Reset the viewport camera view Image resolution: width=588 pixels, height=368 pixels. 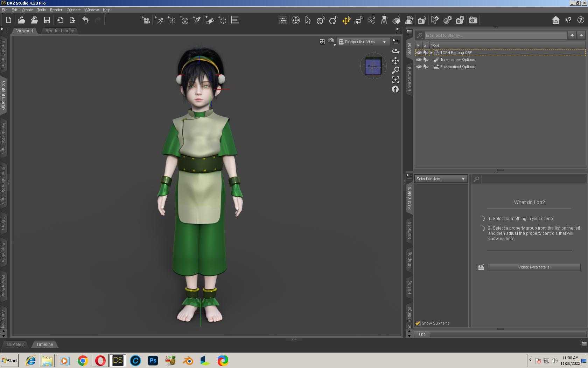pyautogui.click(x=395, y=89)
